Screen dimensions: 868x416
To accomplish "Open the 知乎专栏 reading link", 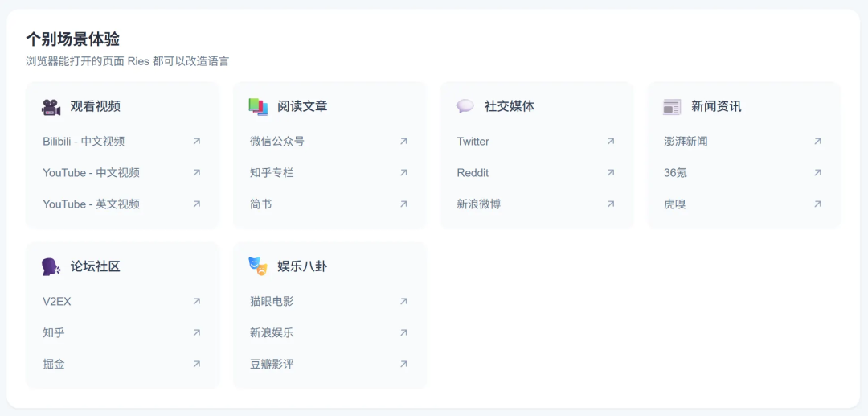I will [x=272, y=173].
